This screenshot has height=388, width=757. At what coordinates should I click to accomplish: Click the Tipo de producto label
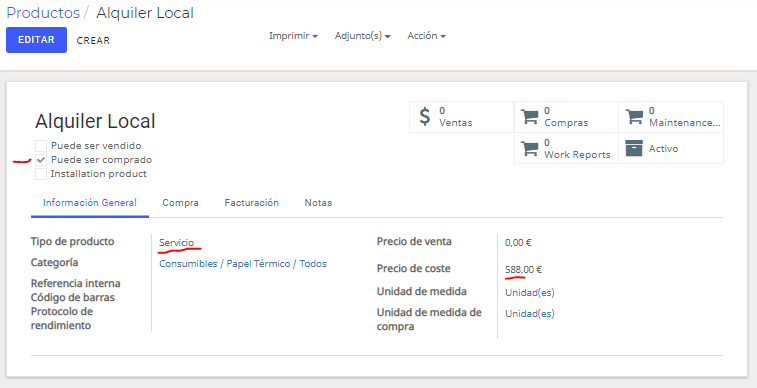[x=72, y=241]
